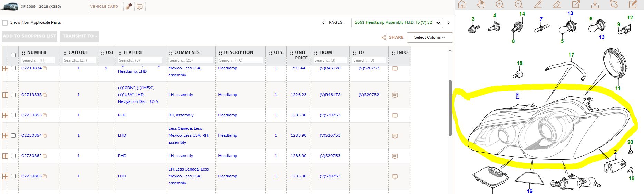Go to the next page arrow
644x194 pixels.
(449, 23)
